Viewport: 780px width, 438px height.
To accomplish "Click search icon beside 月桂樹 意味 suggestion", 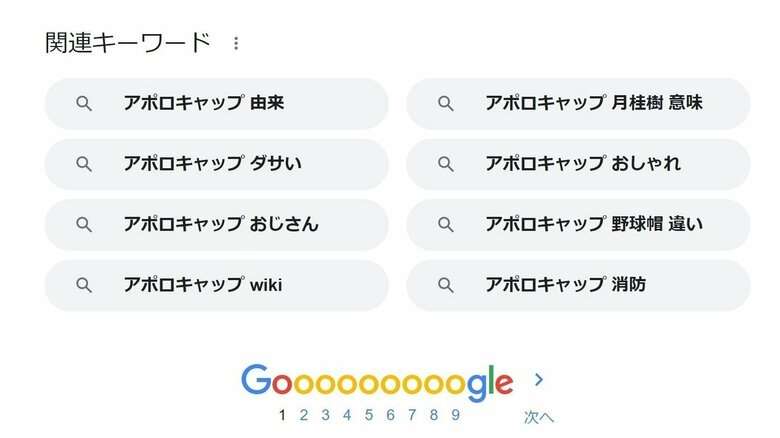I will [446, 104].
